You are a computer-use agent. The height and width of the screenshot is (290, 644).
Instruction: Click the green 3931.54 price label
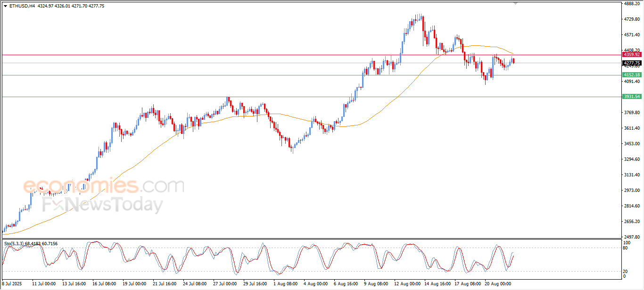[632, 97]
